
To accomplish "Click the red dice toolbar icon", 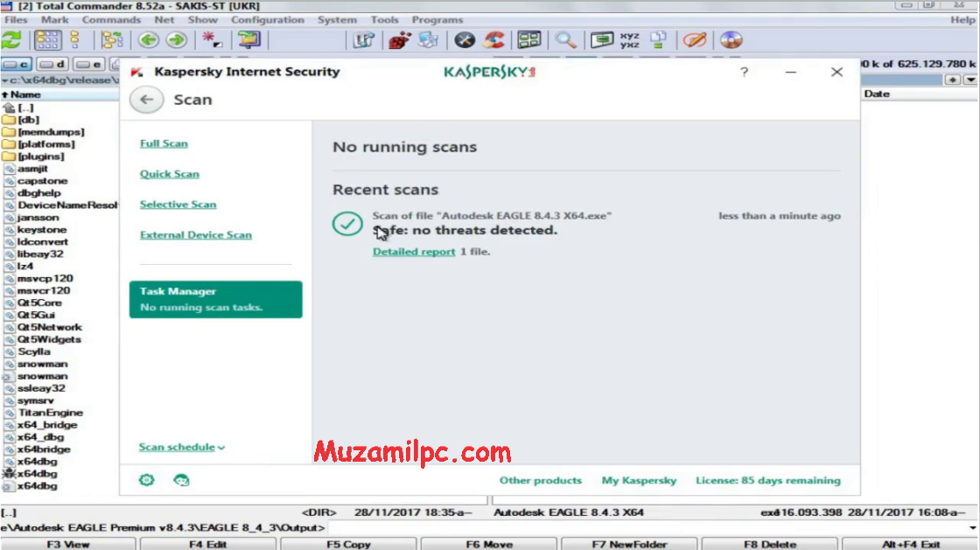I will click(399, 40).
